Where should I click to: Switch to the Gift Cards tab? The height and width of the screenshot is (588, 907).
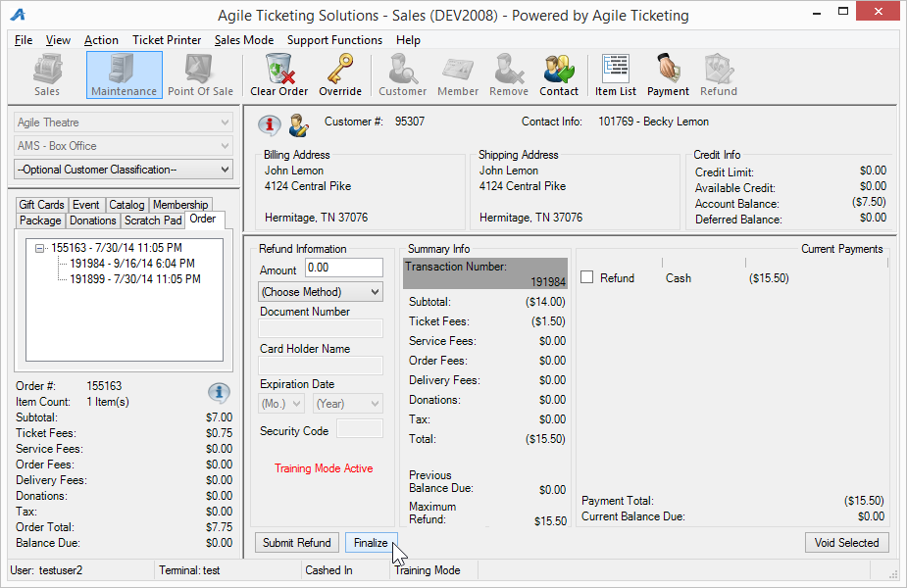point(41,205)
